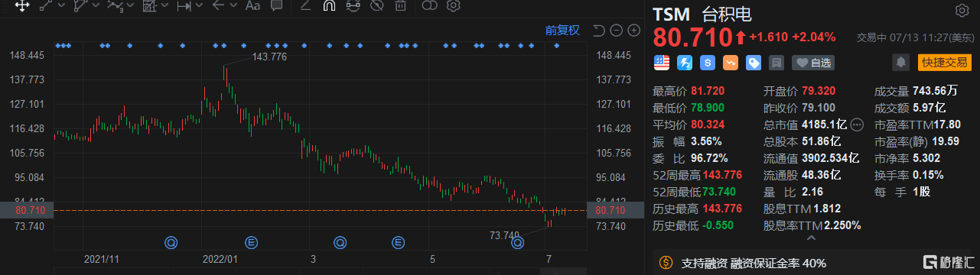Open the 总市值 more options ellipsis
This screenshot has height=275, width=980.
[856, 124]
